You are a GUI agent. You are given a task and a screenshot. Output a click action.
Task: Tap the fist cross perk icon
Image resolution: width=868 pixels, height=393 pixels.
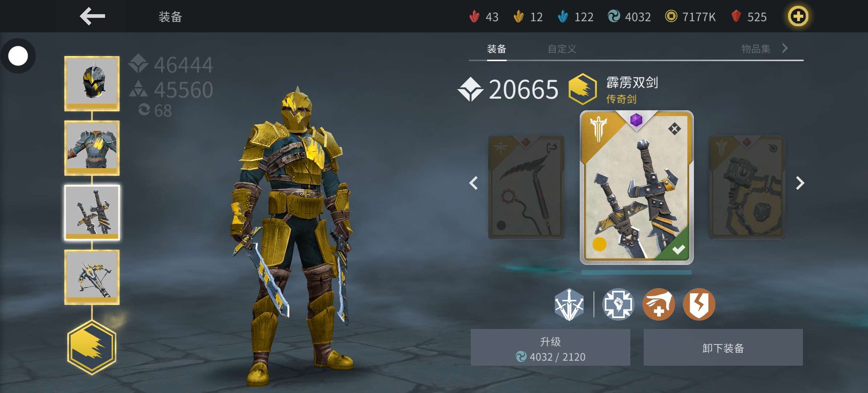pos(618,304)
